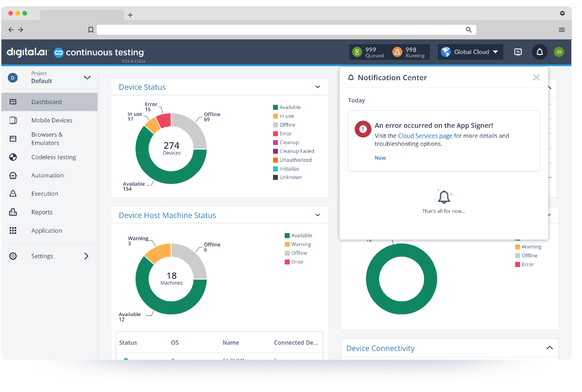The image size is (582, 392).
Task: Toggle Available legend in Device Status
Action: [x=290, y=107]
